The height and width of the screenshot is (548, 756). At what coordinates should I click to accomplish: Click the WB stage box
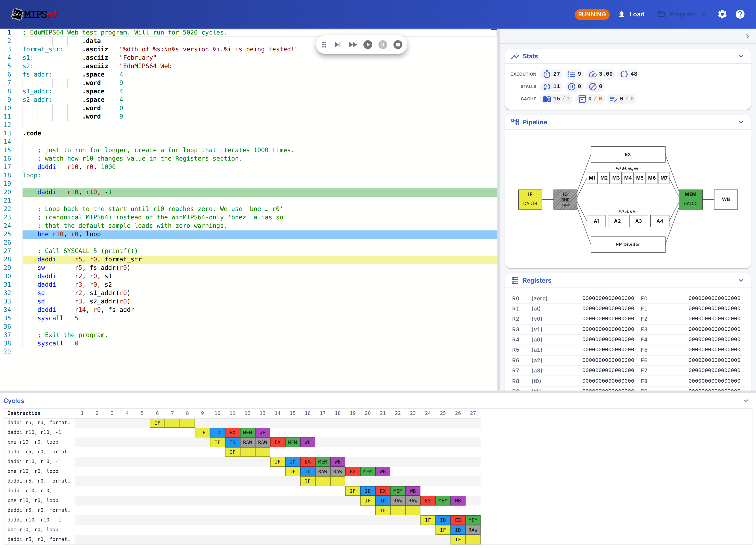[726, 199]
